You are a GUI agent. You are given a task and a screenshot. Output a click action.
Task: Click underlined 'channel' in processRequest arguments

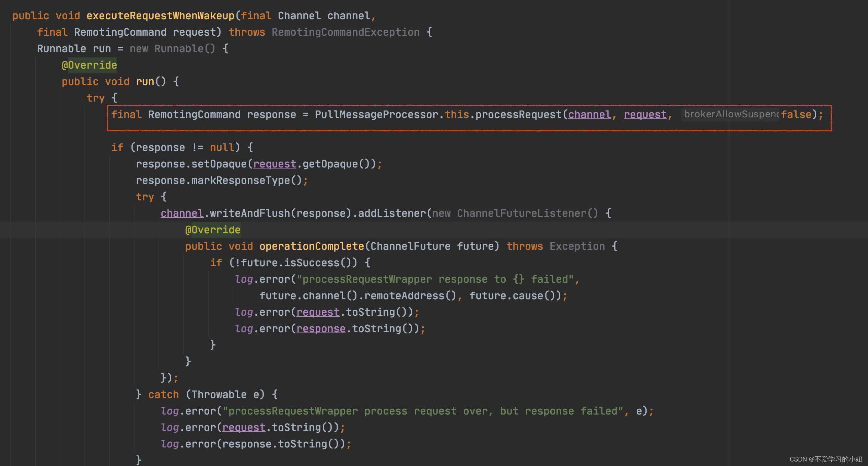point(589,115)
